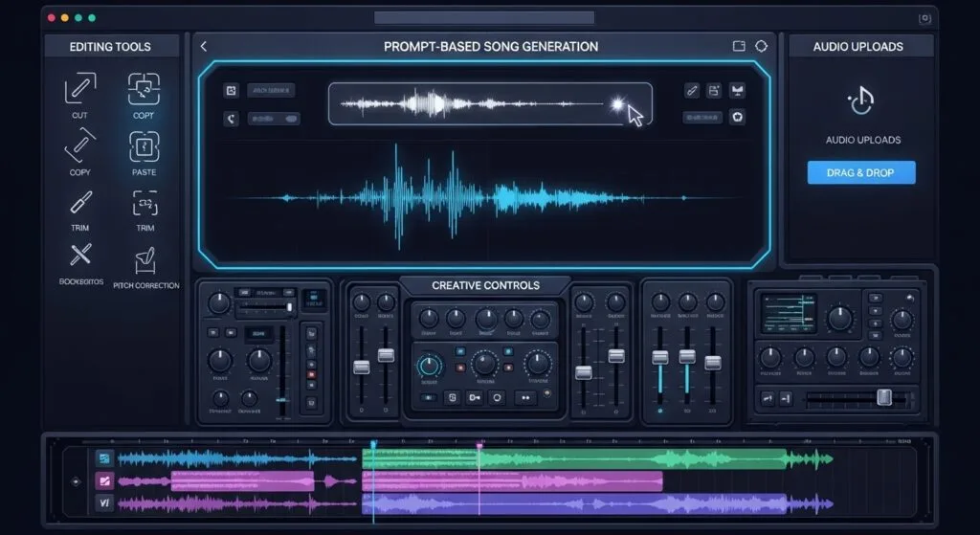Open the field beside the pentagon badge icon
The image size is (980, 535).
(x=702, y=118)
